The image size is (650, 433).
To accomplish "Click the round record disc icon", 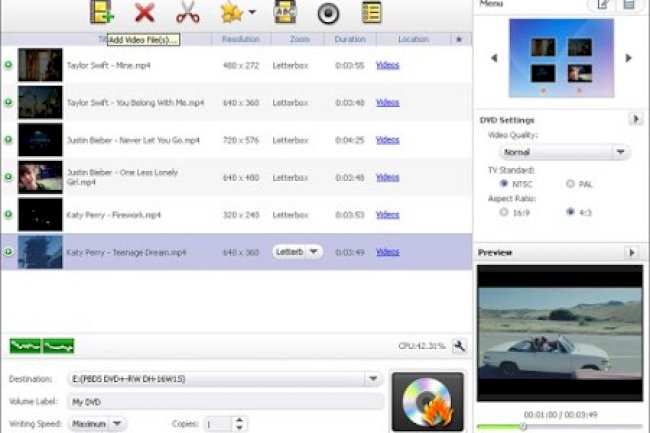I will pos(328,13).
